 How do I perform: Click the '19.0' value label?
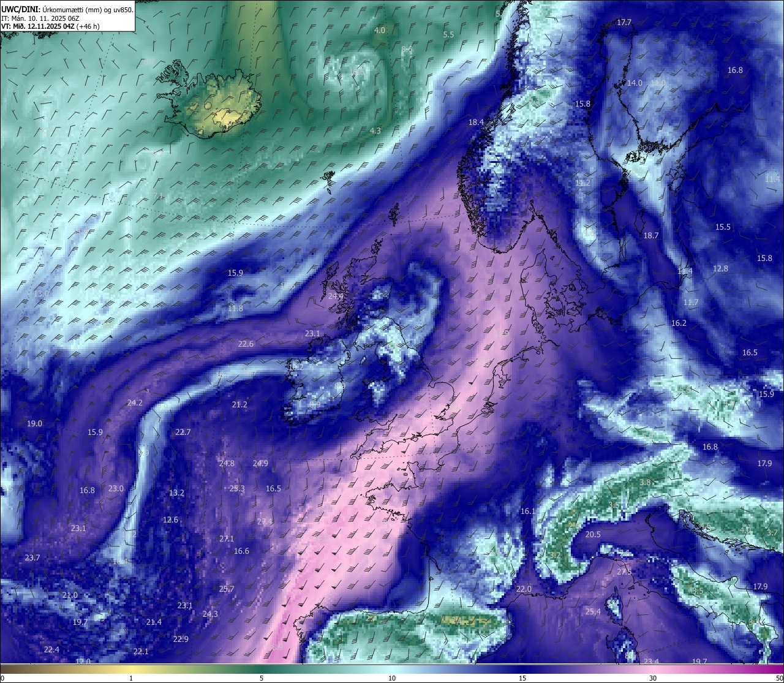point(34,424)
